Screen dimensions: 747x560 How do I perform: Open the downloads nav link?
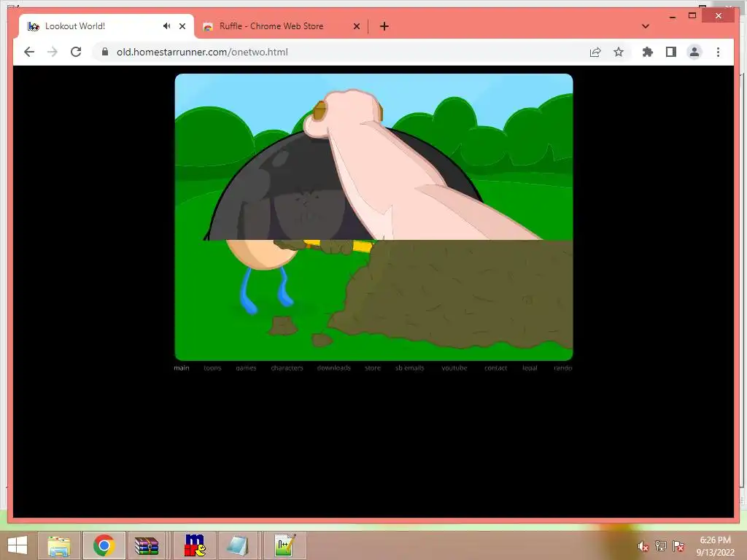coord(333,367)
